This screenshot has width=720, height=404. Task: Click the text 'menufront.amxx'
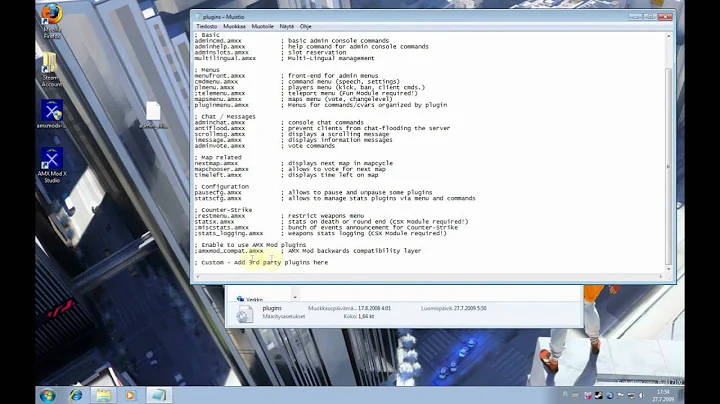pyautogui.click(x=219, y=76)
